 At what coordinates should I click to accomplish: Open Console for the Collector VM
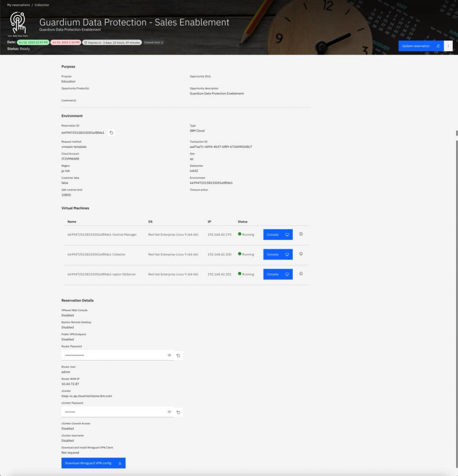(x=278, y=255)
